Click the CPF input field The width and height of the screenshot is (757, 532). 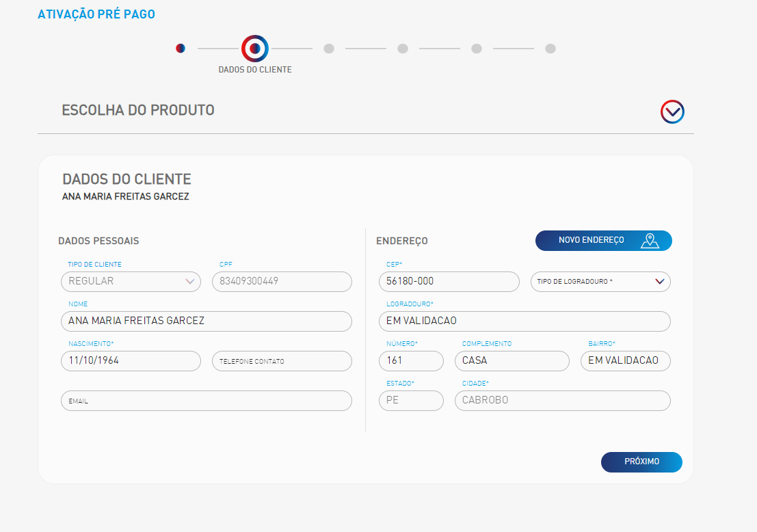tap(282, 282)
